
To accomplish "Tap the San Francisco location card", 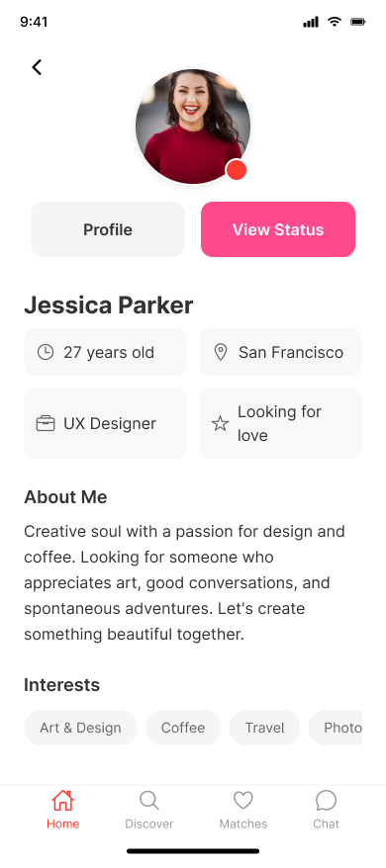I will [281, 352].
